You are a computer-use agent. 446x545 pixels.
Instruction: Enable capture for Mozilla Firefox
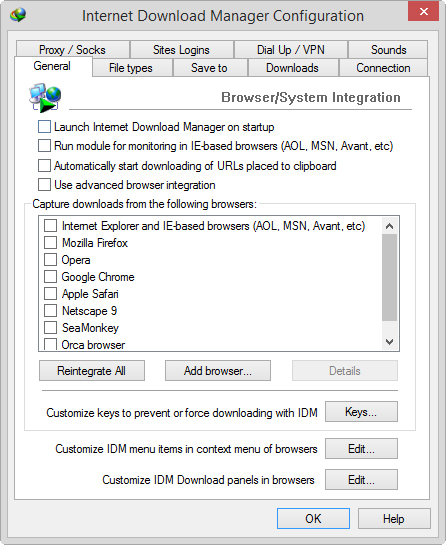(x=50, y=243)
